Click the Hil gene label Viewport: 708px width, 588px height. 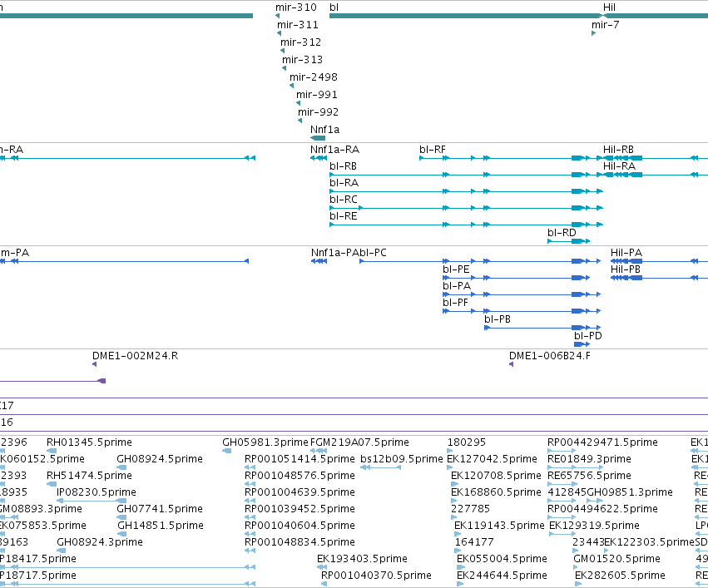point(609,7)
